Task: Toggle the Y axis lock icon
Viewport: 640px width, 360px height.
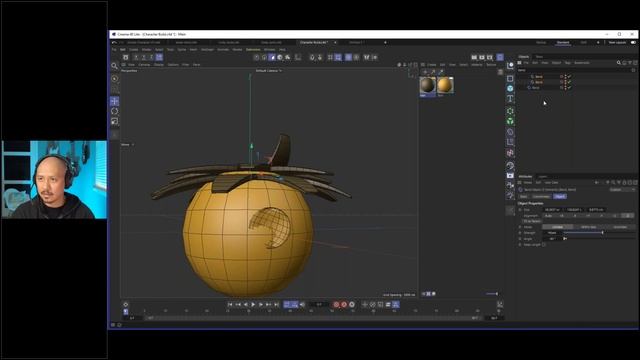Action: tap(144, 58)
